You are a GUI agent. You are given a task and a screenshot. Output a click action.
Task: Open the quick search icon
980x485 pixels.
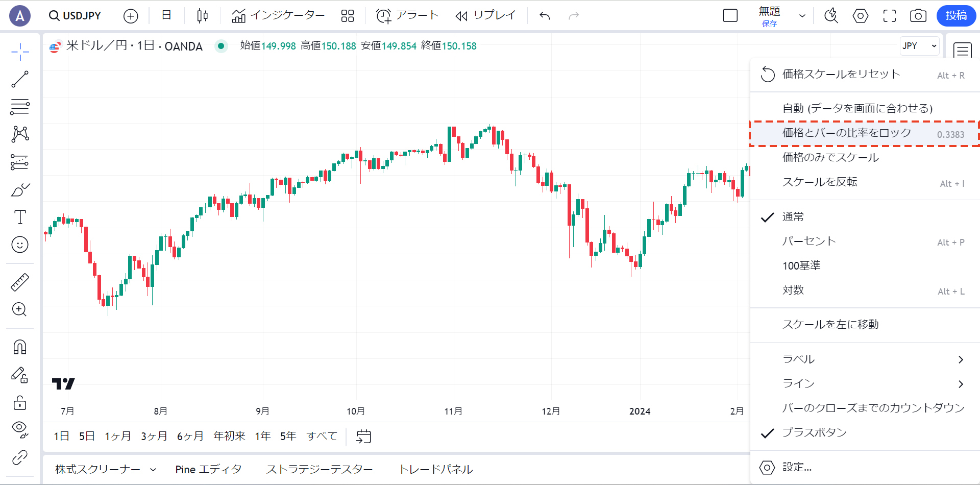point(831,16)
